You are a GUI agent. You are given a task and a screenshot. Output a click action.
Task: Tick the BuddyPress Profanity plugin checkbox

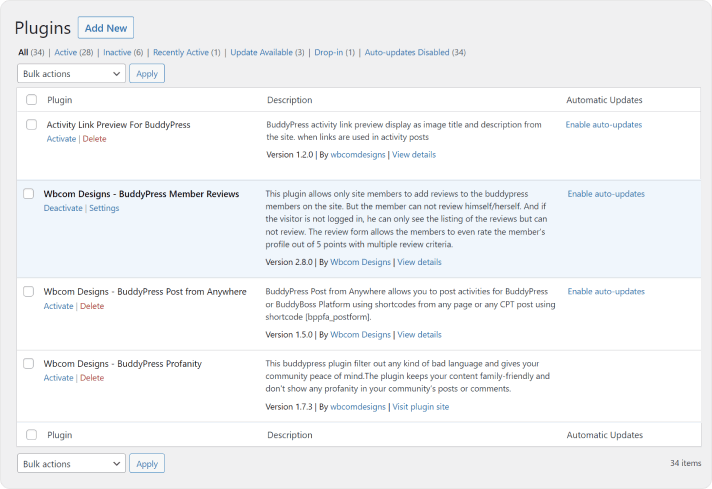point(29,363)
